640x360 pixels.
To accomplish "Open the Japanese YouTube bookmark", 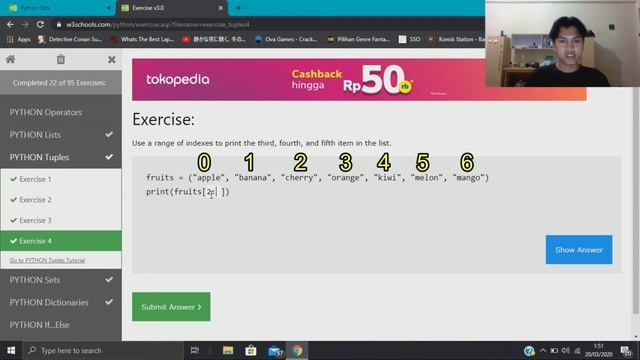I will [214, 39].
